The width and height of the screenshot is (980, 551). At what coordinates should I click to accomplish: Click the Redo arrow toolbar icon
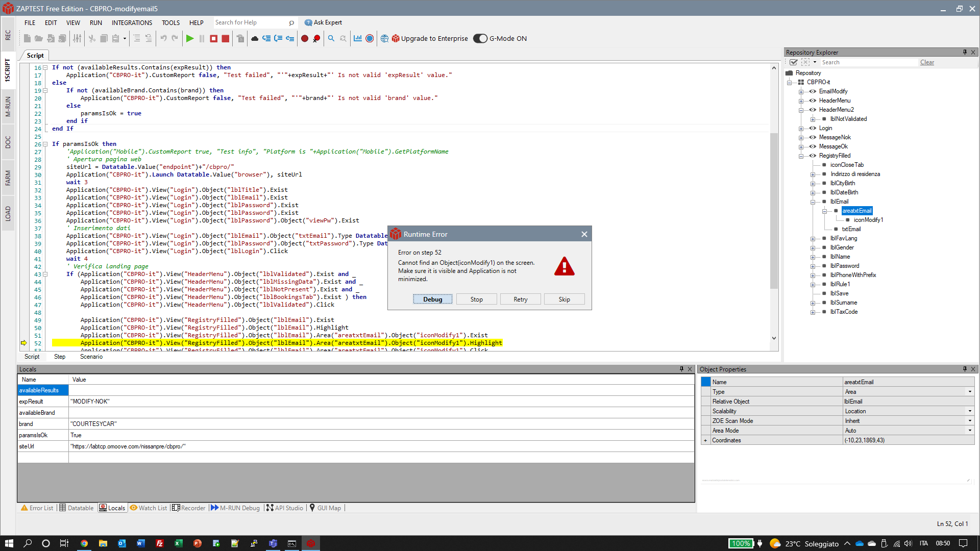click(x=175, y=38)
